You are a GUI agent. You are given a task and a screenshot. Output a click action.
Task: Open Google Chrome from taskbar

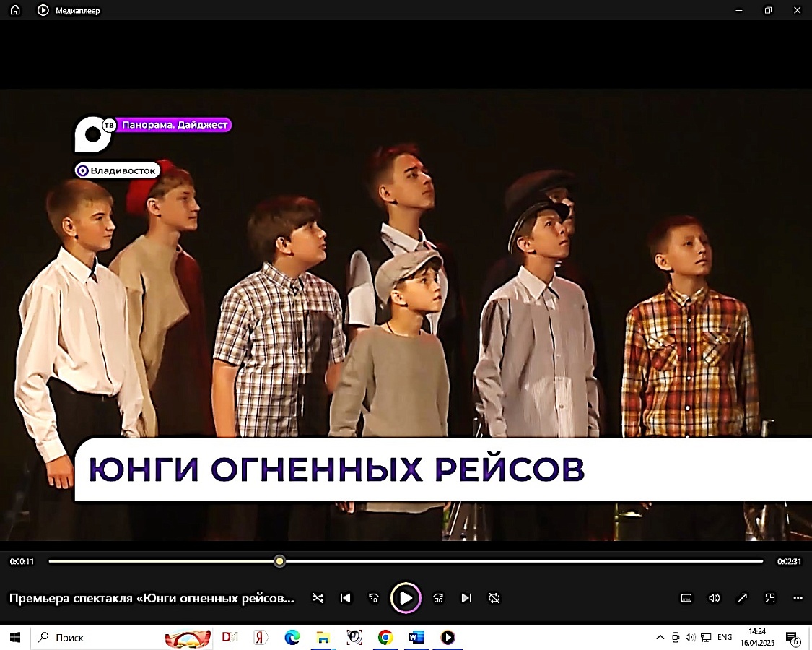[385, 637]
